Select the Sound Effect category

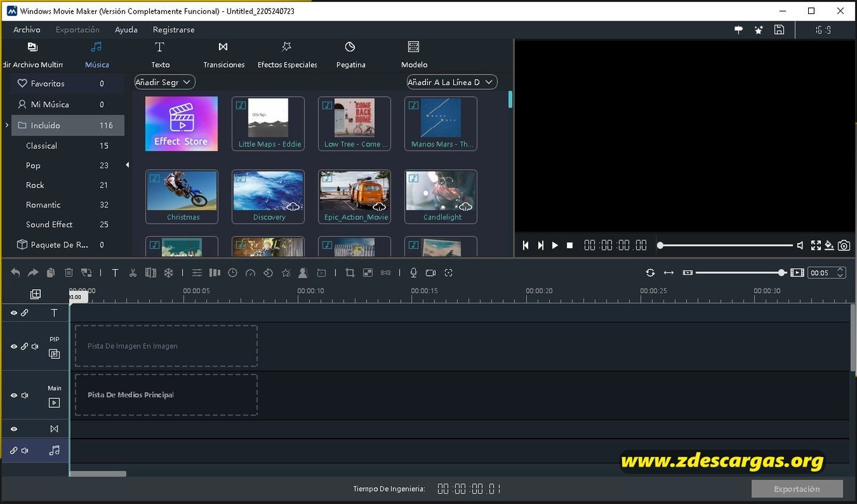68,224
